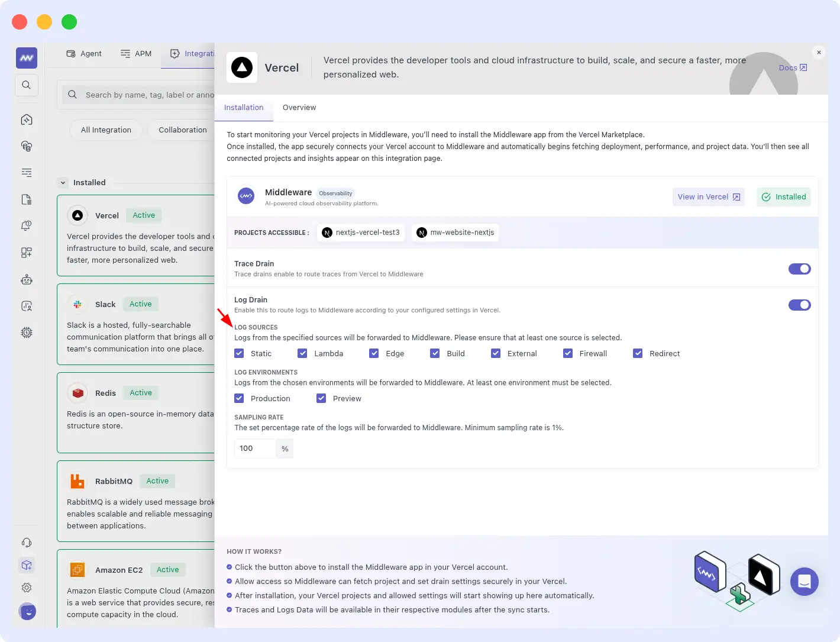
Task: Open sidebar alerts bell icon
Action: coord(27,226)
